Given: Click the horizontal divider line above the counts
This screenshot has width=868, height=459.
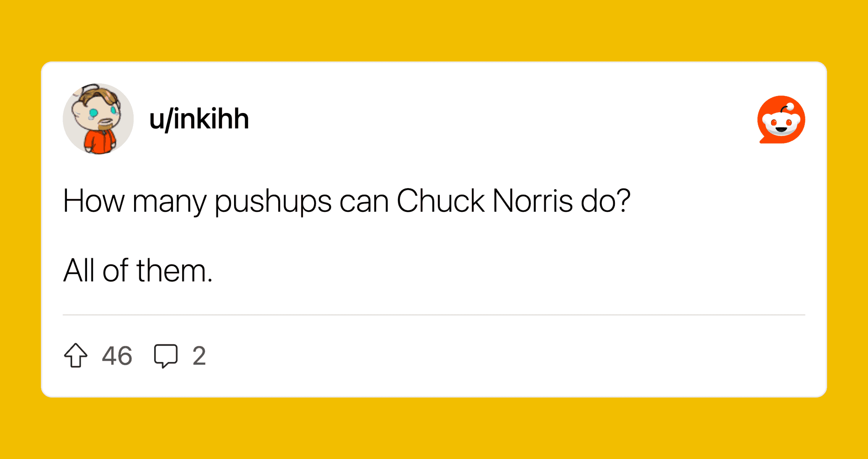Looking at the screenshot, I should pyautogui.click(x=434, y=315).
